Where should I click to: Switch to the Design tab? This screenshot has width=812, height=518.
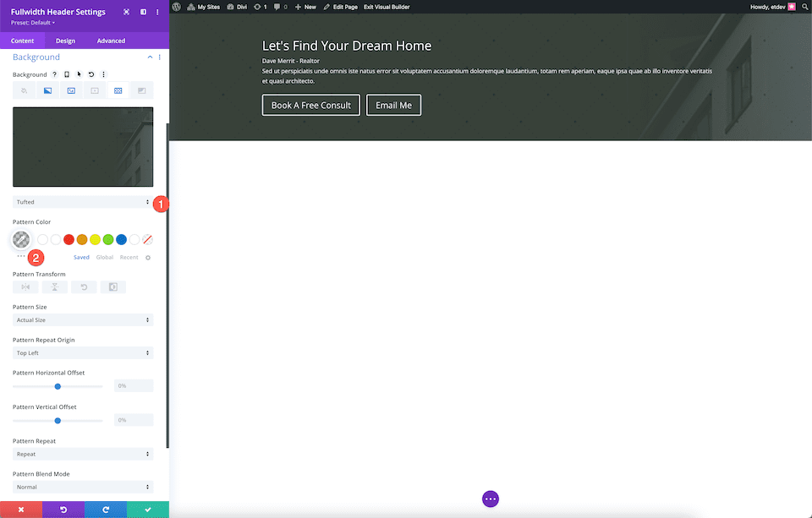click(x=65, y=41)
